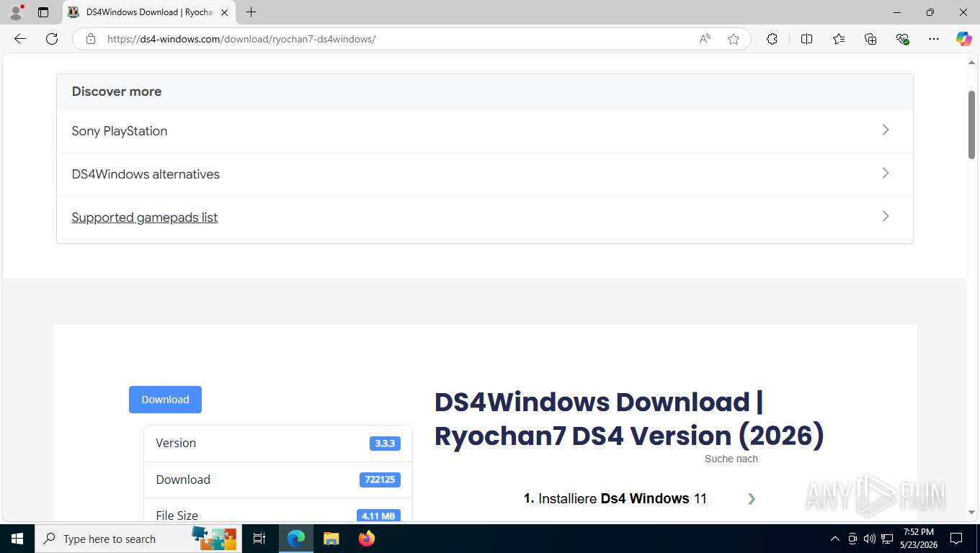Click Installiere Ds4 Windows 11 link
Screen dimensions: 980x553
615,498
